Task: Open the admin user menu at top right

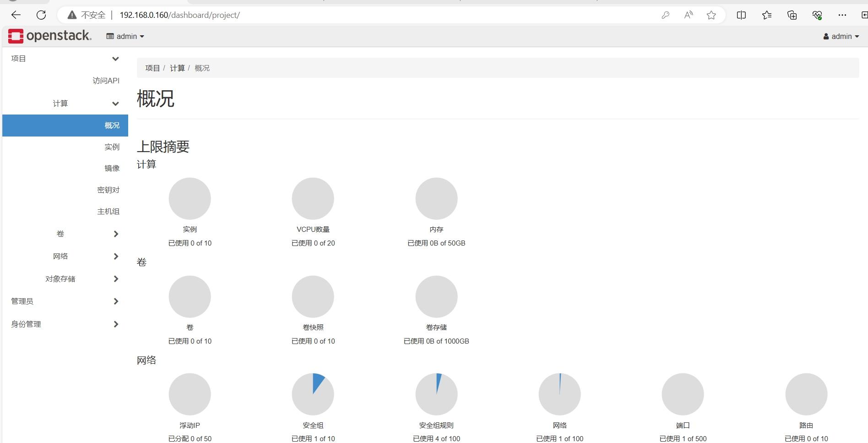Action: 841,36
